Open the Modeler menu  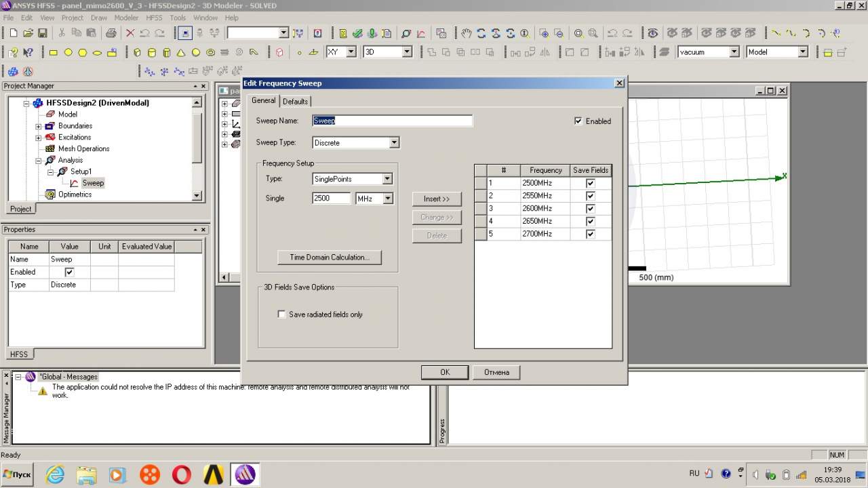pyautogui.click(x=126, y=18)
